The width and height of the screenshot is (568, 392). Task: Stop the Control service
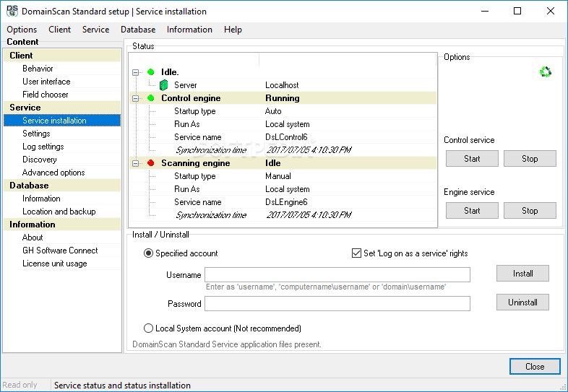tap(530, 159)
